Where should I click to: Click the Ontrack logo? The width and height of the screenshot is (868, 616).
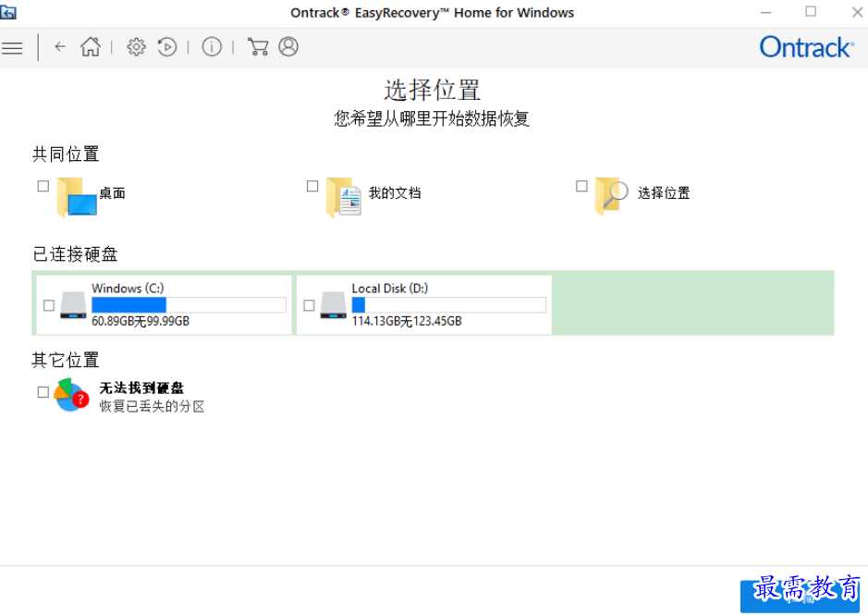[807, 47]
